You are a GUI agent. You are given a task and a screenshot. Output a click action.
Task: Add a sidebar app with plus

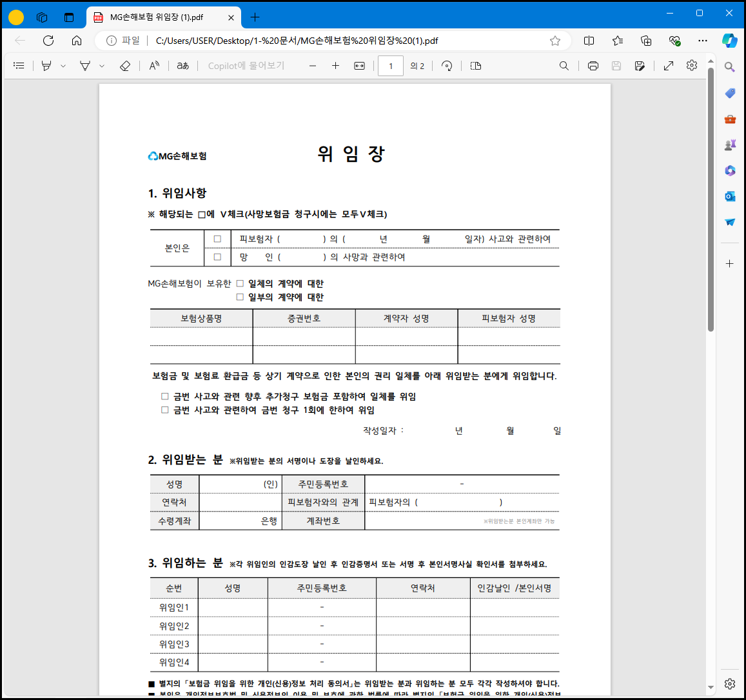click(x=730, y=263)
